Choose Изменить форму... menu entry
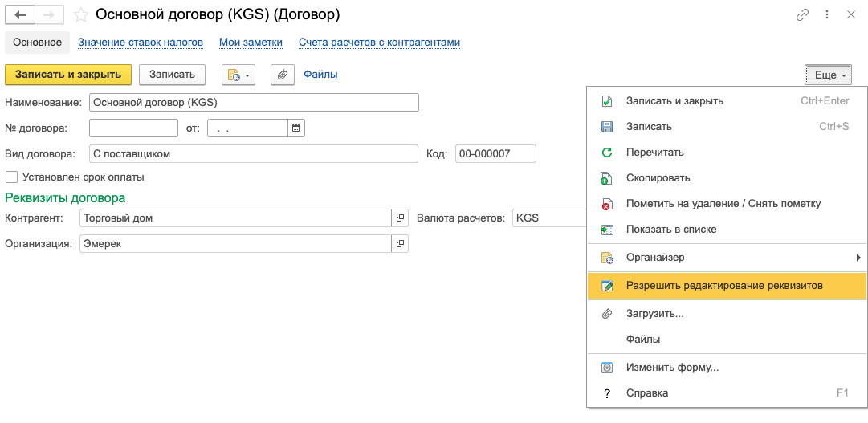The height and width of the screenshot is (423, 868). 727,367
